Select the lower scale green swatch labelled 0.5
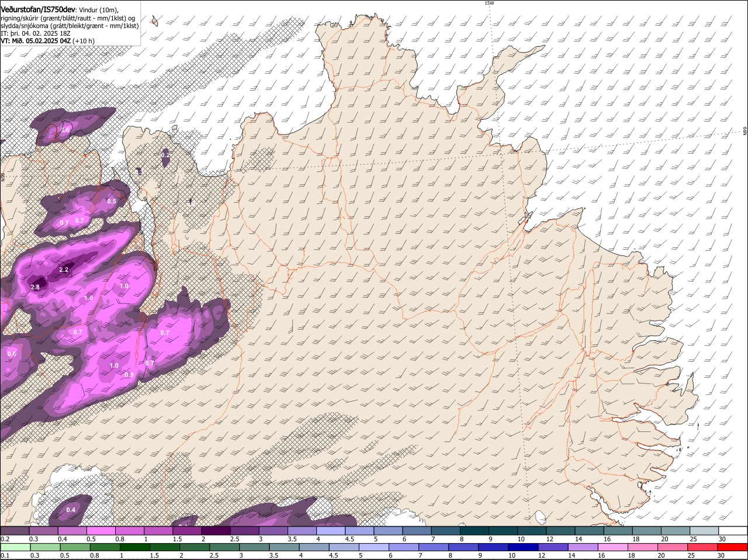This screenshot has width=748, height=560. click(x=75, y=547)
